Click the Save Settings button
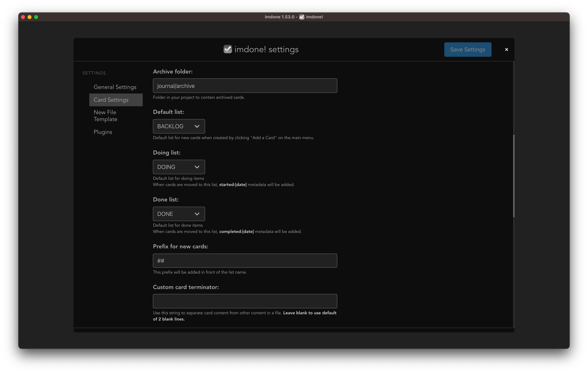 coord(468,50)
